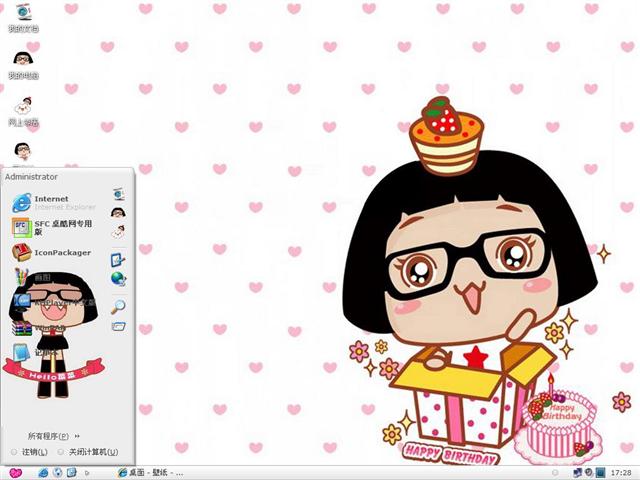
Task: Click the globe network icon in start menu
Action: tap(118, 279)
